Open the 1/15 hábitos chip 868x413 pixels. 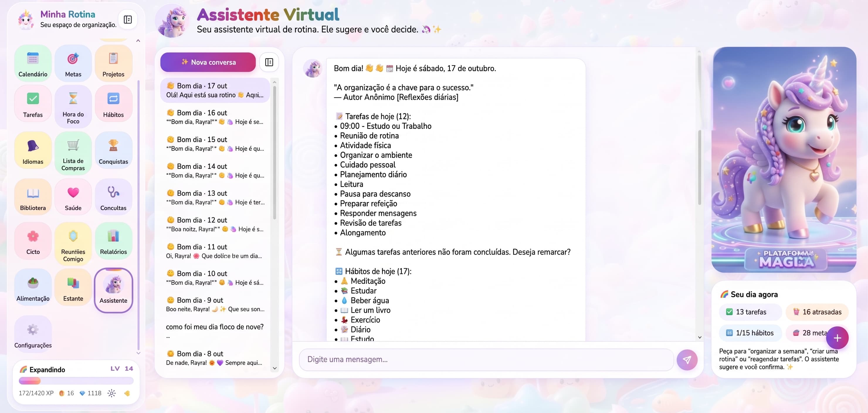750,333
